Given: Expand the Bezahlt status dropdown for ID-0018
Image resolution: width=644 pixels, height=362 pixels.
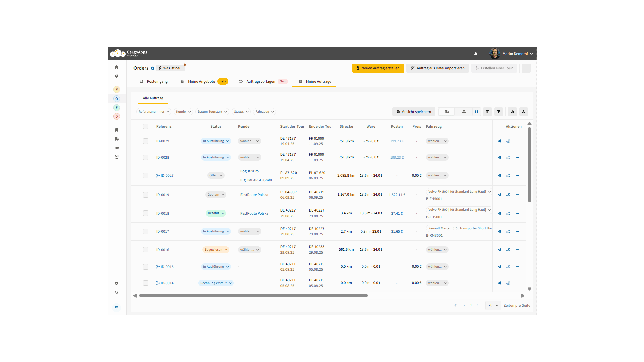Looking at the screenshot, I should [216, 213].
